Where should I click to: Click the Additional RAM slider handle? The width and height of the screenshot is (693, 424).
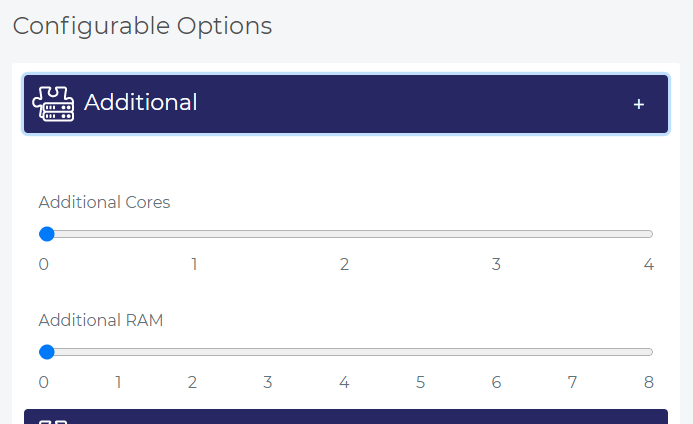(46, 352)
